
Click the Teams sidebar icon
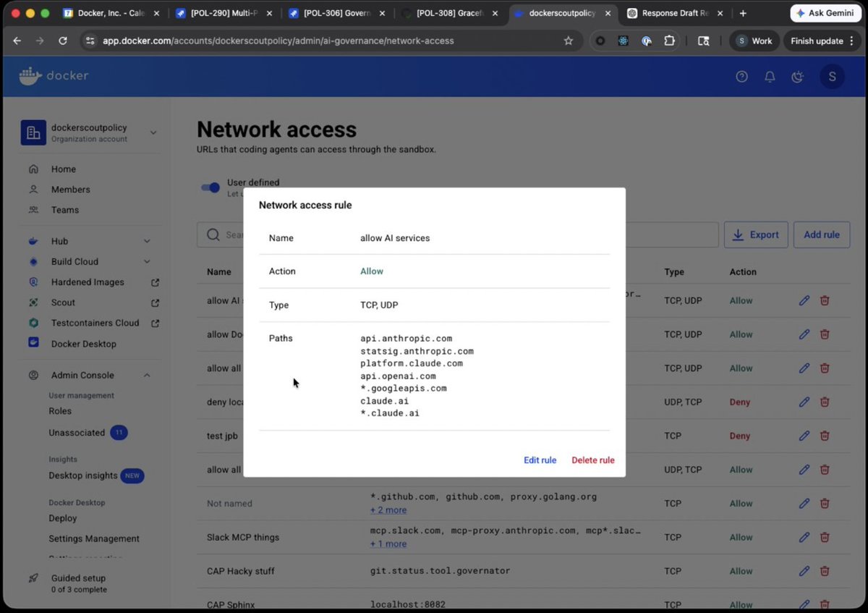pos(33,210)
